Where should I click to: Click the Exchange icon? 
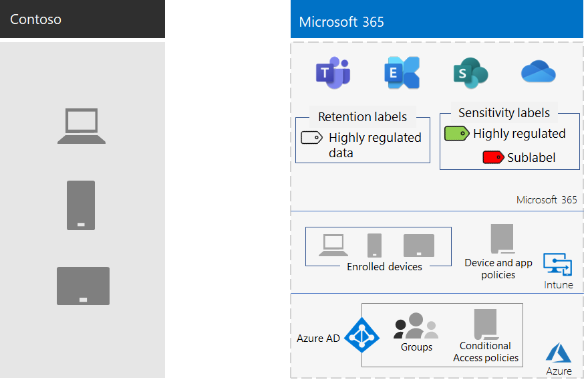[402, 73]
